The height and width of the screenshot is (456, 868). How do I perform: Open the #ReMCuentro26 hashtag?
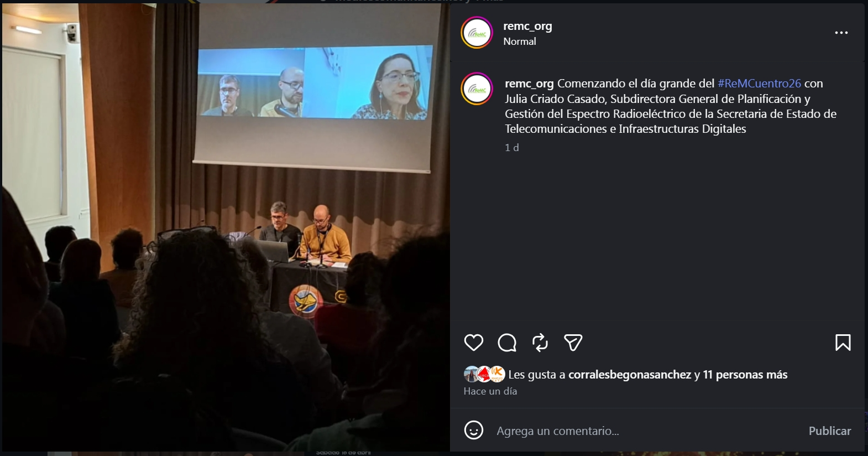(x=759, y=84)
